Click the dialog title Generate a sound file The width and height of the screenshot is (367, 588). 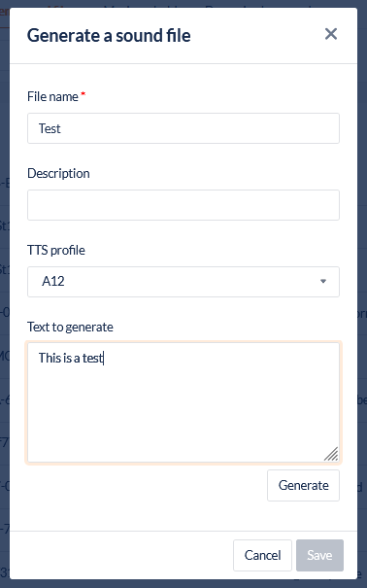(109, 36)
